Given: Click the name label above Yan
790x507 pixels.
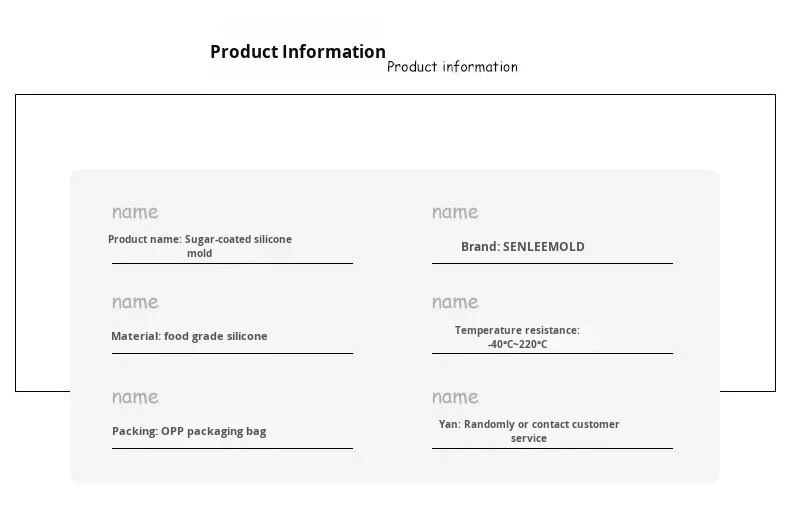Looking at the screenshot, I should (455, 397).
